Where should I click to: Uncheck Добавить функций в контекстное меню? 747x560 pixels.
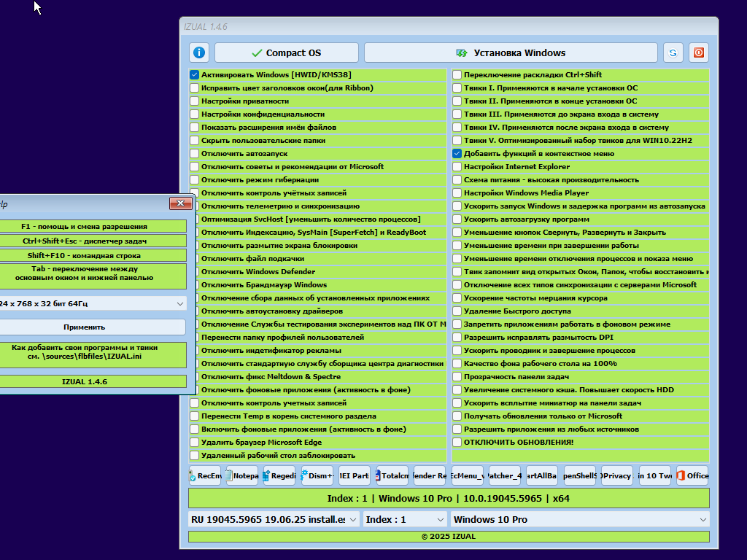click(457, 153)
